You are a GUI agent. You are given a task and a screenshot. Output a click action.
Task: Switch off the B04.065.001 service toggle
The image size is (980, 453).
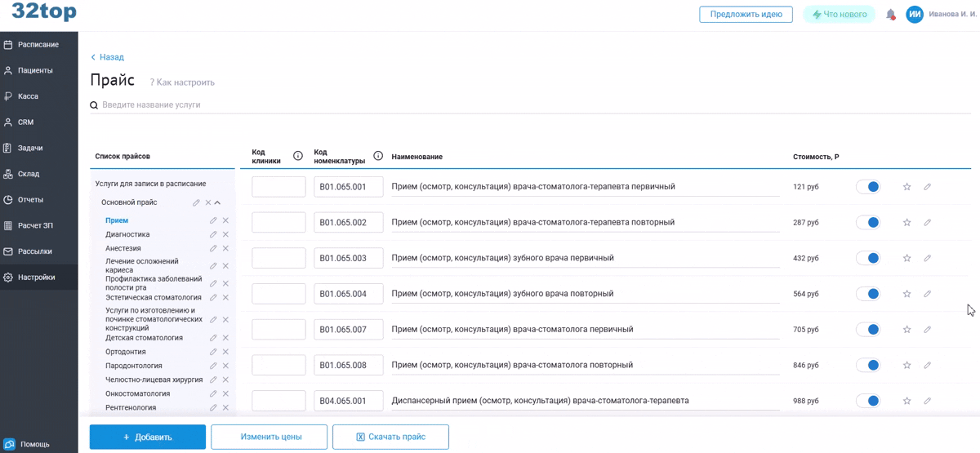[867, 401]
